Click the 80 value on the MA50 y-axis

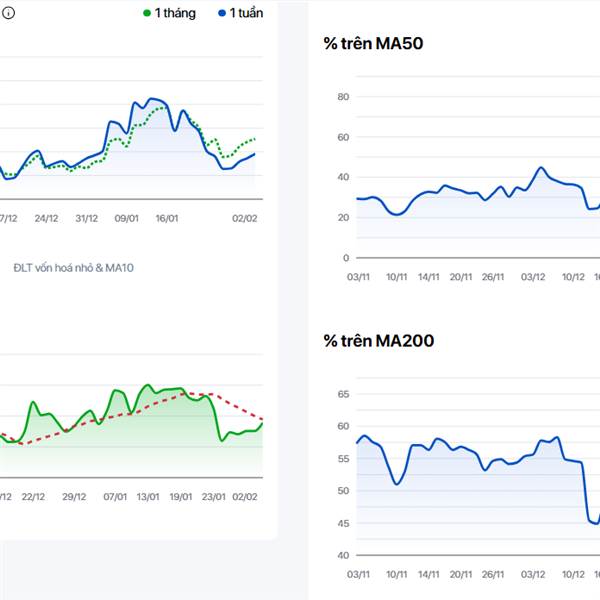tap(342, 97)
